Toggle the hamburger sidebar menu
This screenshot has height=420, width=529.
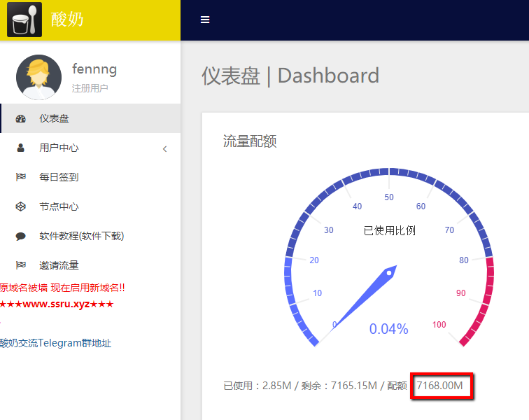pos(205,20)
